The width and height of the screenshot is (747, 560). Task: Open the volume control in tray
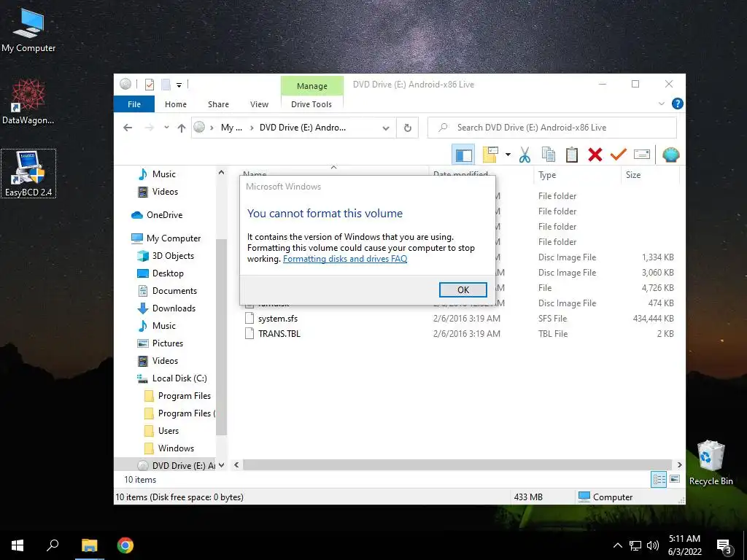653,545
